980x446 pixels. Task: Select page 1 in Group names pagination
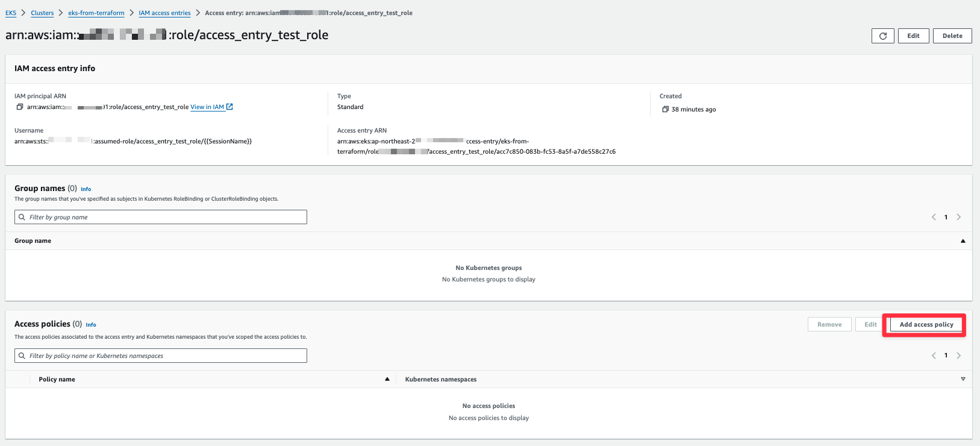coord(946,217)
